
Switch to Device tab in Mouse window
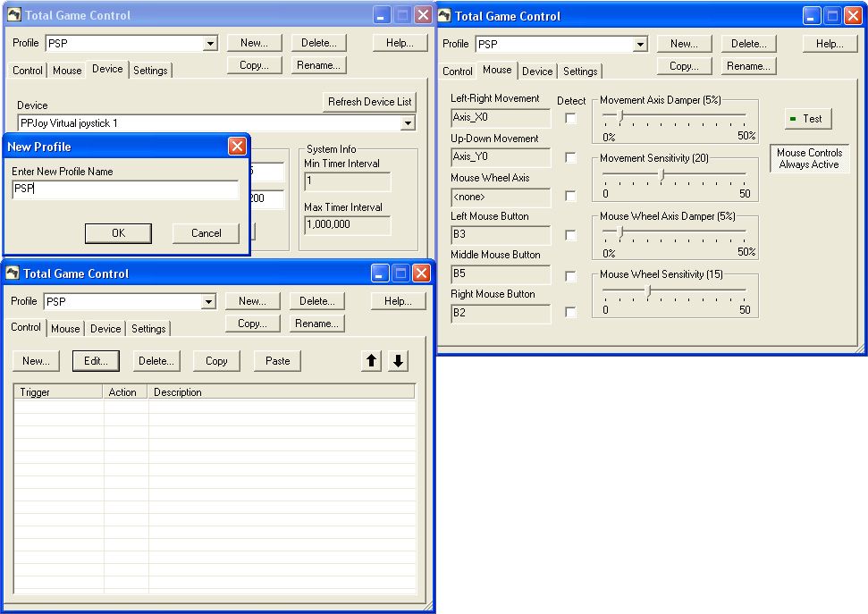click(x=537, y=71)
